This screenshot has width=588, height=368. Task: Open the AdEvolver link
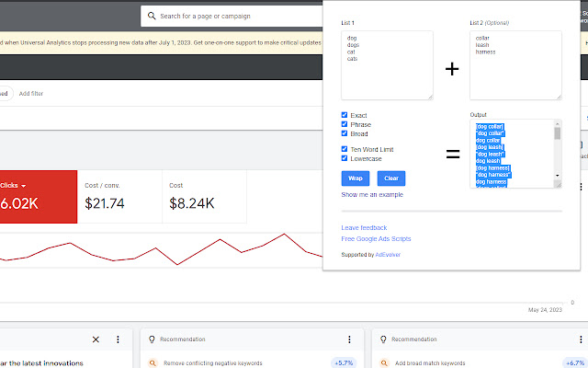click(x=388, y=255)
